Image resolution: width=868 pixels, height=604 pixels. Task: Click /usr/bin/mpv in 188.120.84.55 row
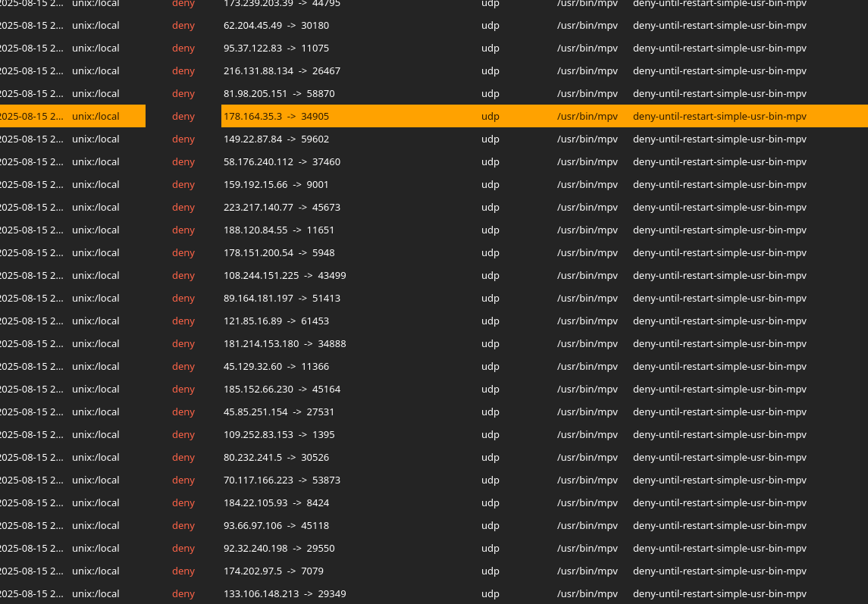click(588, 230)
